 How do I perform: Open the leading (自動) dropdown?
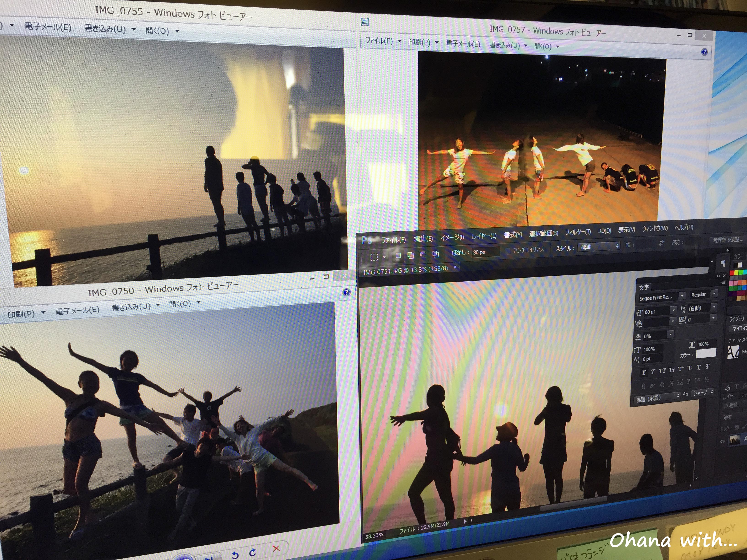714,307
